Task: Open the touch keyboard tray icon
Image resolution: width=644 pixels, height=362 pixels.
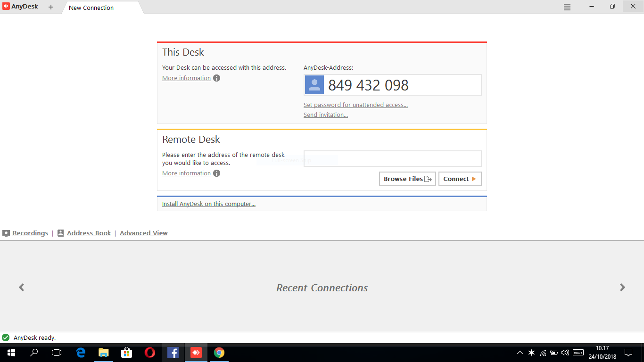Action: pos(578,353)
